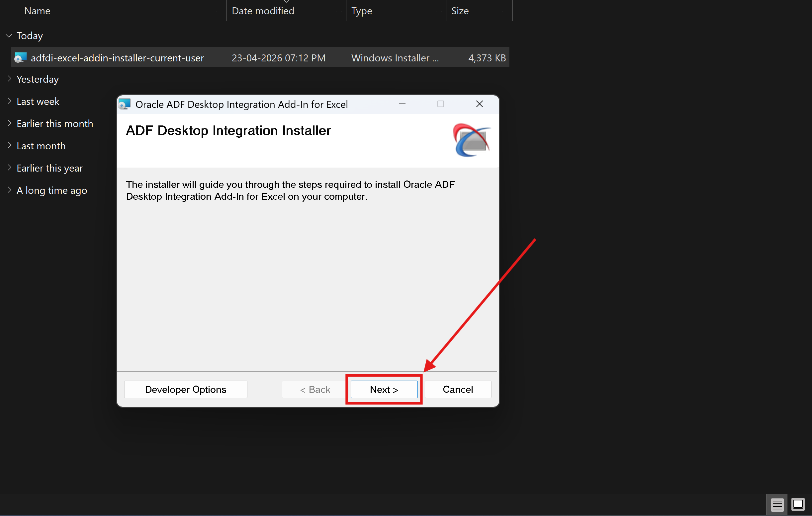Click the Earlier this year label
The height and width of the screenshot is (516, 812).
coord(49,168)
